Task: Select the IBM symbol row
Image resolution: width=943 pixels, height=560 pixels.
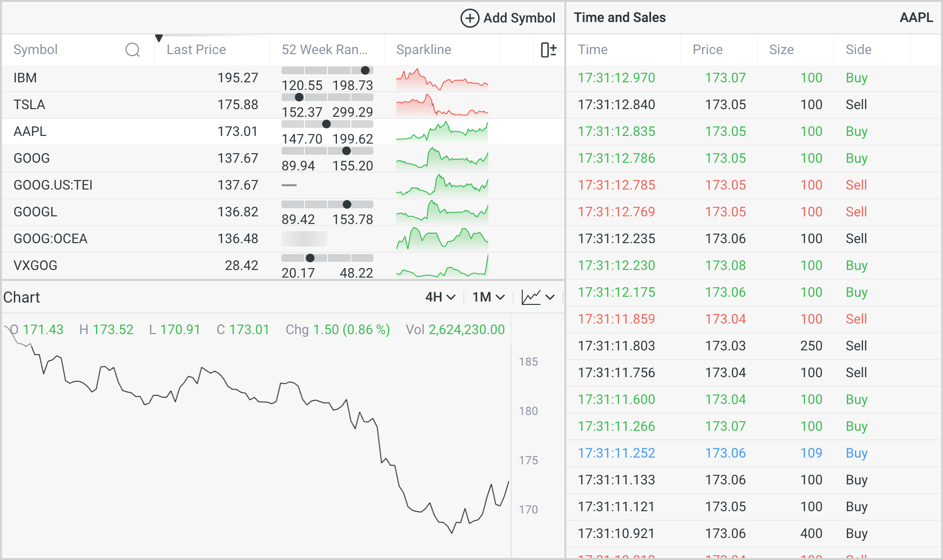Action: (283, 78)
